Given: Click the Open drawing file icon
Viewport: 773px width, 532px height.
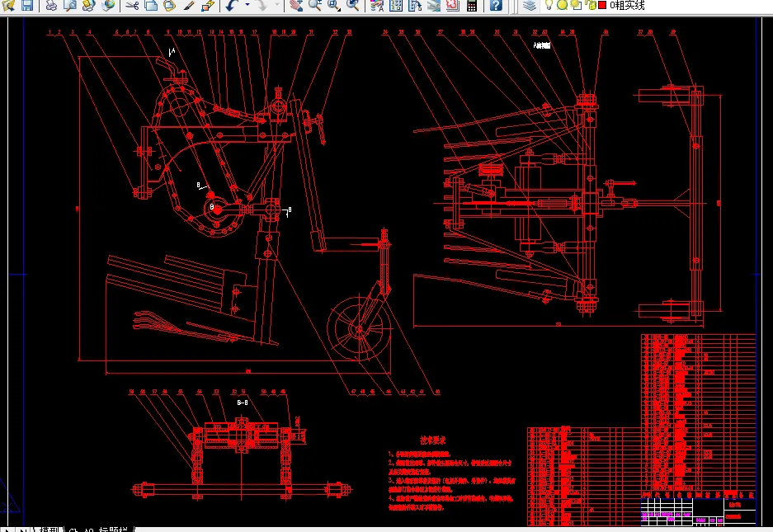Looking at the screenshot, I should click(x=8, y=5).
